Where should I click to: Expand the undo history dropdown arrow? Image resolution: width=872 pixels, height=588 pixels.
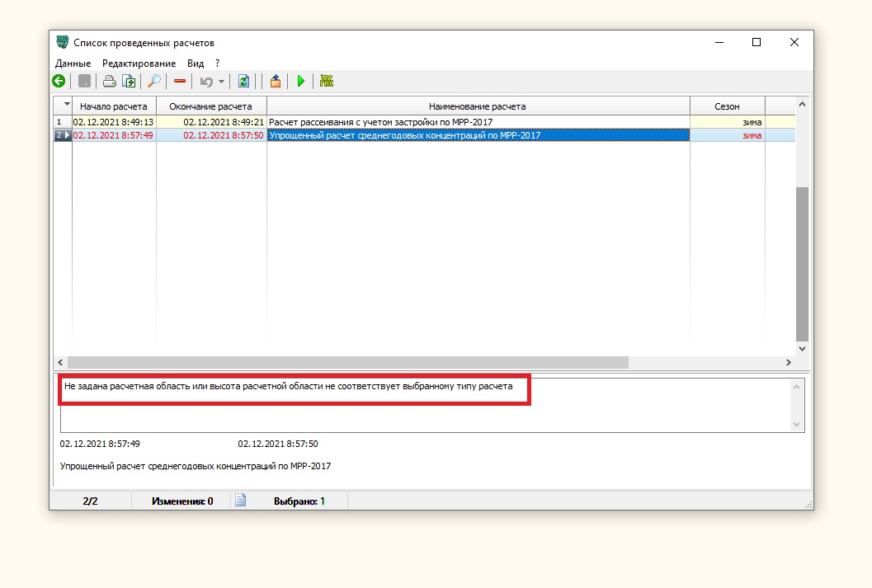[221, 82]
